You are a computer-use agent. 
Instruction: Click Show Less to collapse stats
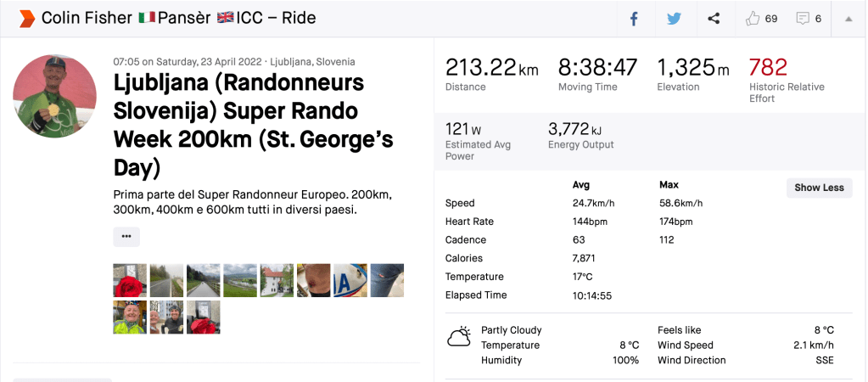click(x=819, y=188)
